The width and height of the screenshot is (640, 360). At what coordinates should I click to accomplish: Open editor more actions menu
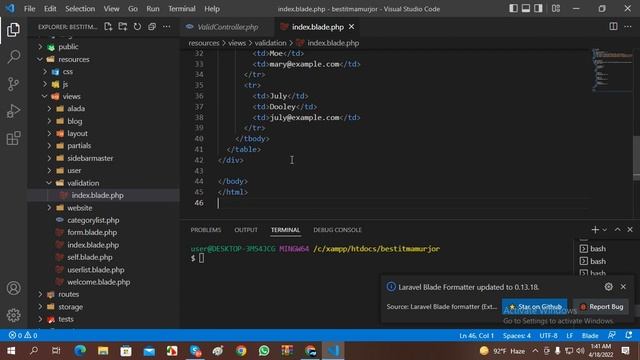[x=628, y=27]
